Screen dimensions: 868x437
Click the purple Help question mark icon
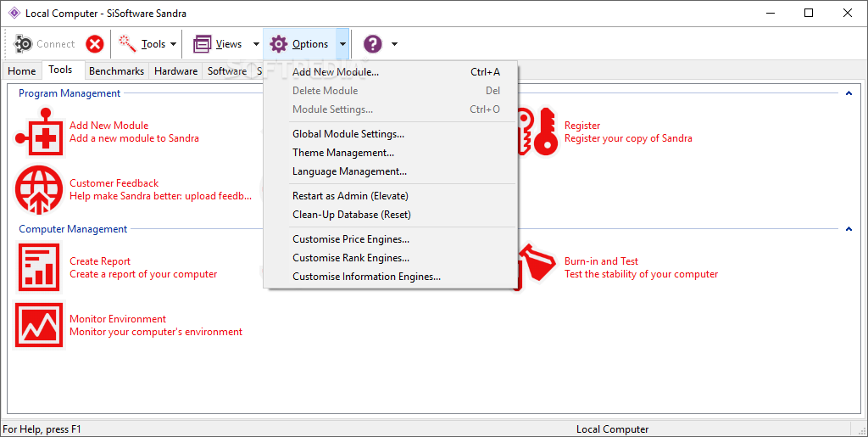point(373,44)
